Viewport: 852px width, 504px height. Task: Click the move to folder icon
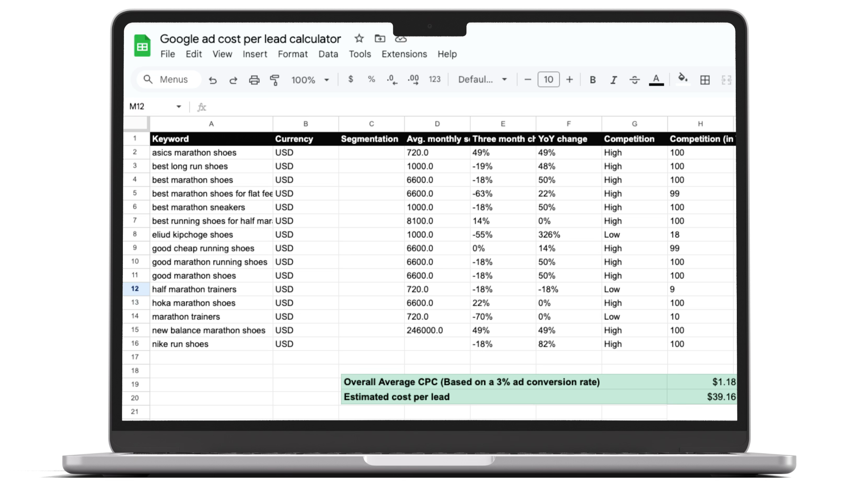tap(380, 38)
